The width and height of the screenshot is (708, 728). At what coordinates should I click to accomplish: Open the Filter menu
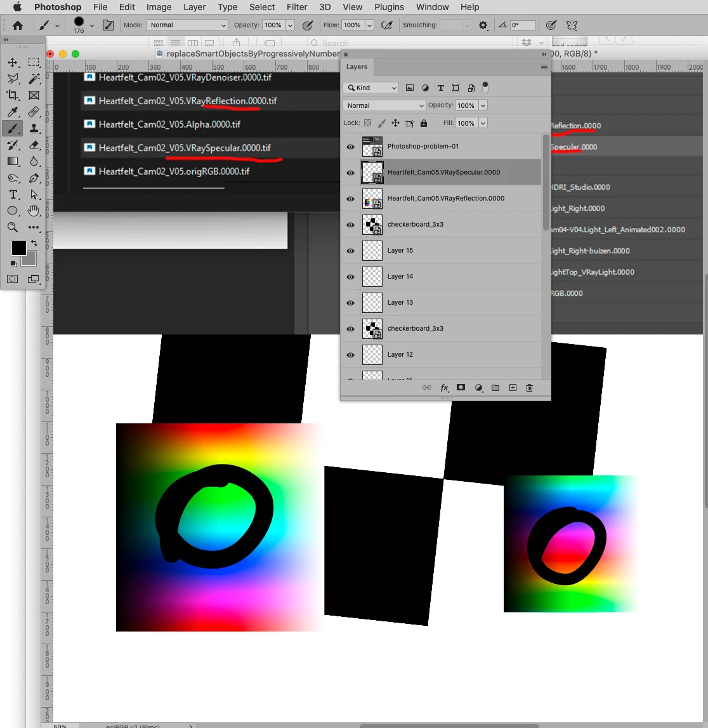pyautogui.click(x=297, y=7)
